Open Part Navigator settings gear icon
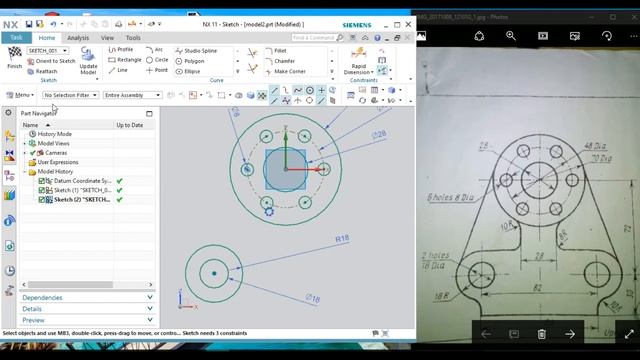640x360 pixels. click(x=8, y=113)
